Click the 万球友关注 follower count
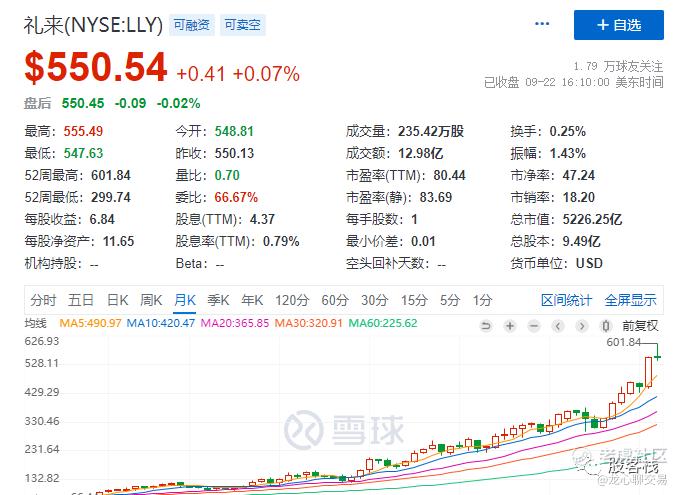 click(618, 66)
